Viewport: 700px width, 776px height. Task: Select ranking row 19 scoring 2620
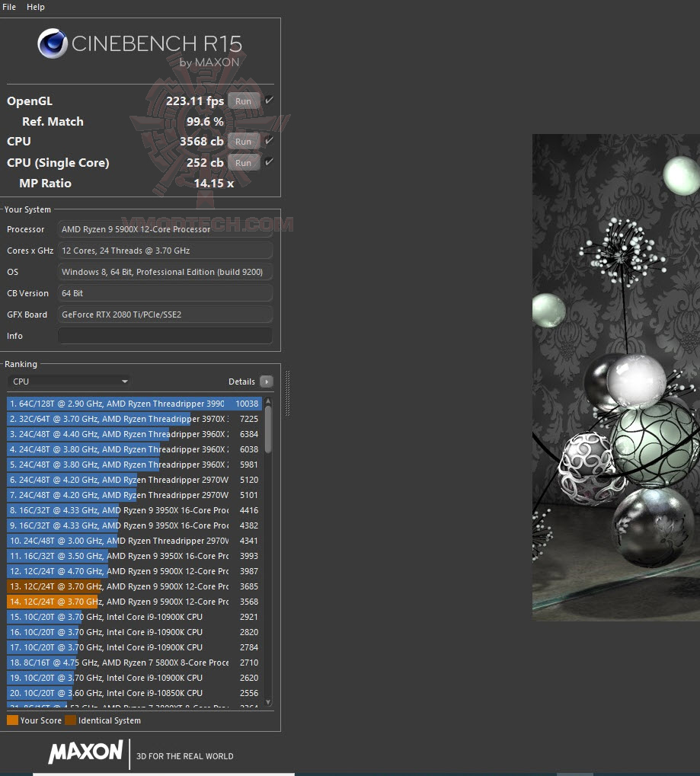(134, 678)
